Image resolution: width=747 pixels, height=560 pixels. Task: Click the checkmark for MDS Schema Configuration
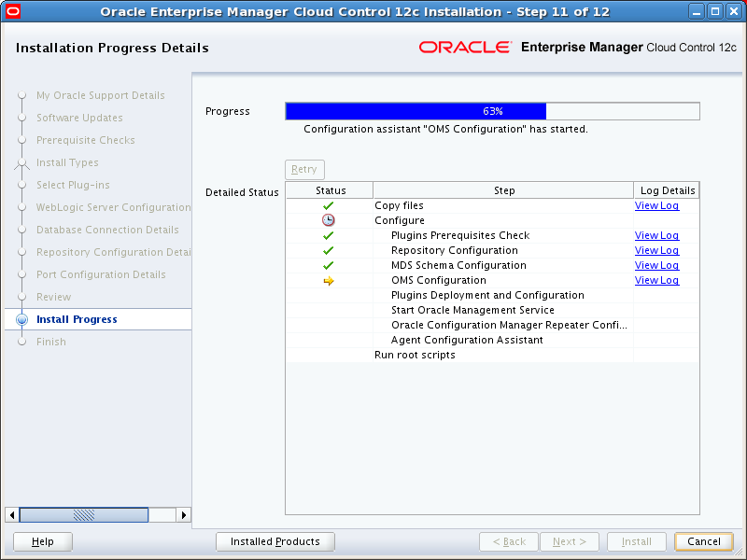click(329, 265)
